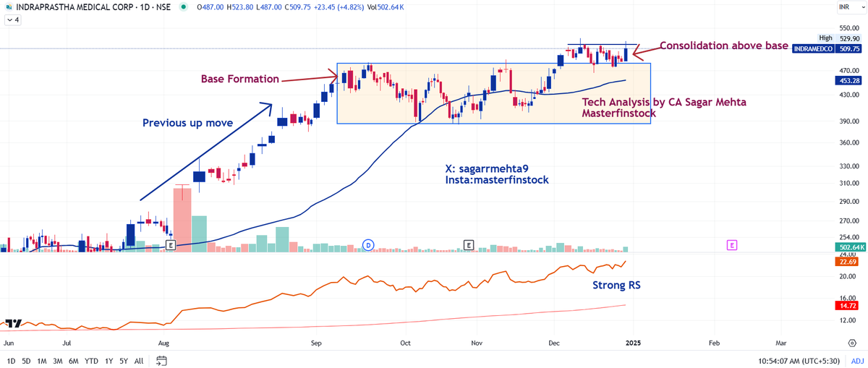Select the 5D date range
The height and width of the screenshot is (368, 868).
[x=26, y=361]
